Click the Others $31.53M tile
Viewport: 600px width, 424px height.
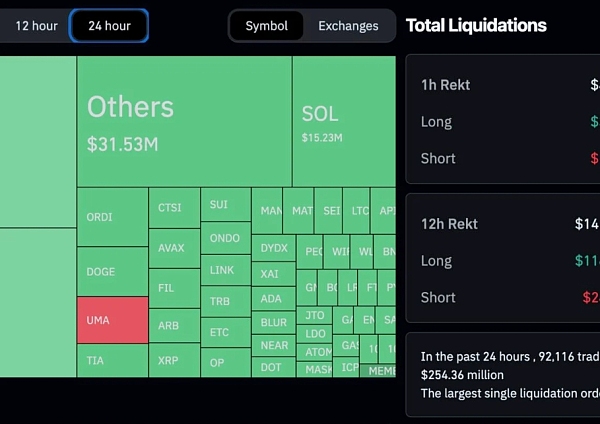tap(184, 121)
